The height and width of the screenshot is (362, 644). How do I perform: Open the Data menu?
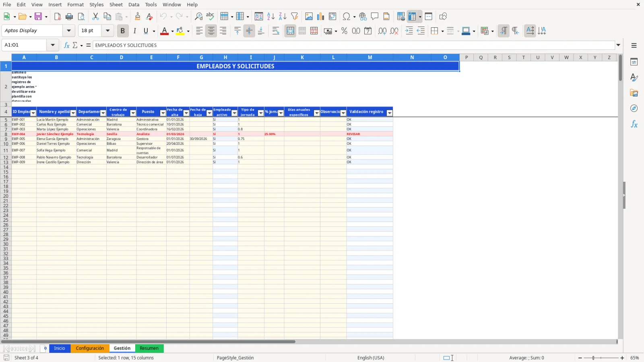pyautogui.click(x=134, y=4)
